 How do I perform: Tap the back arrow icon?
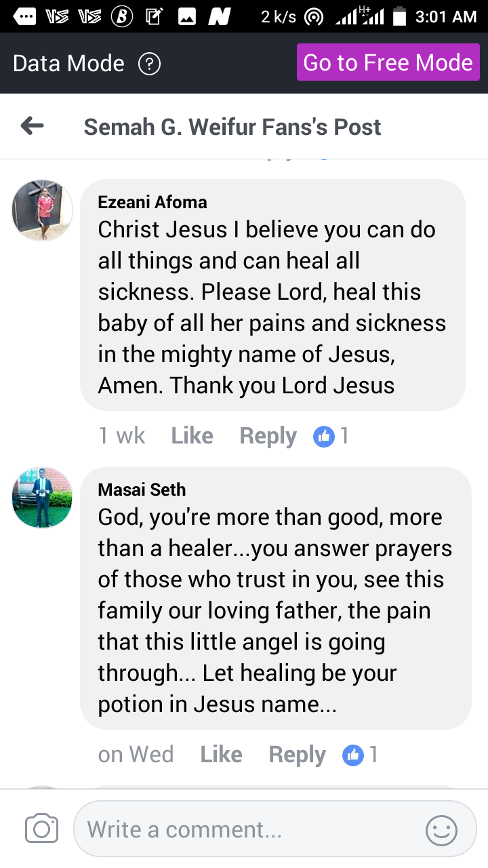pyautogui.click(x=33, y=125)
